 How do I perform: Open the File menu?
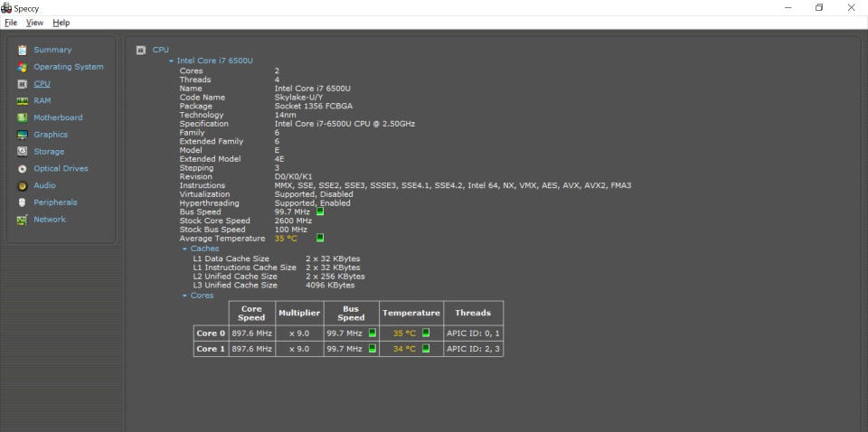tap(11, 23)
